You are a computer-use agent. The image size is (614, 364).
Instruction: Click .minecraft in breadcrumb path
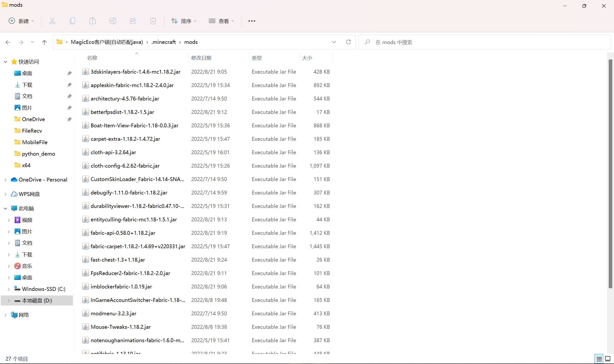[x=163, y=42]
